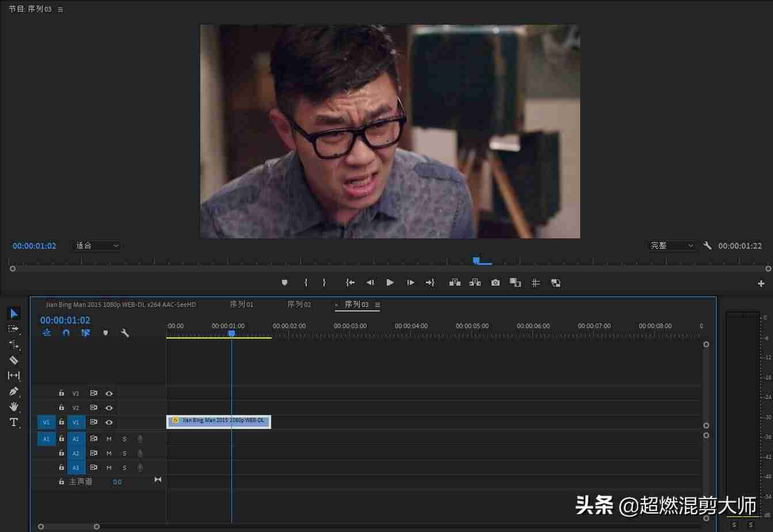This screenshot has height=532, width=773.
Task: Toggle sync lock on V2 track
Action: point(93,408)
